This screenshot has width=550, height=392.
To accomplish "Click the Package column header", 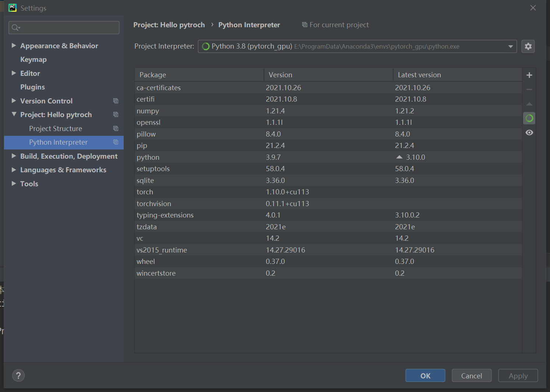I will [199, 75].
